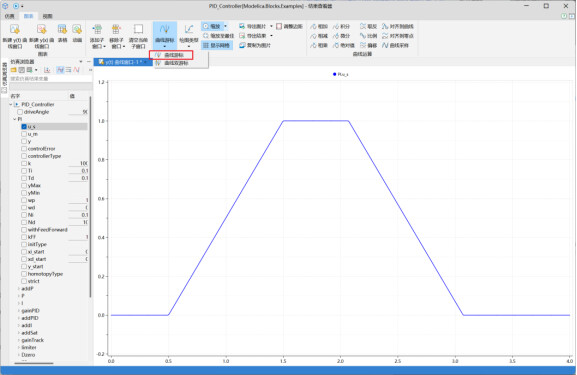This screenshot has height=375, width=577.
Task: Collapse the PID_Controller tree node
Action: 11,105
